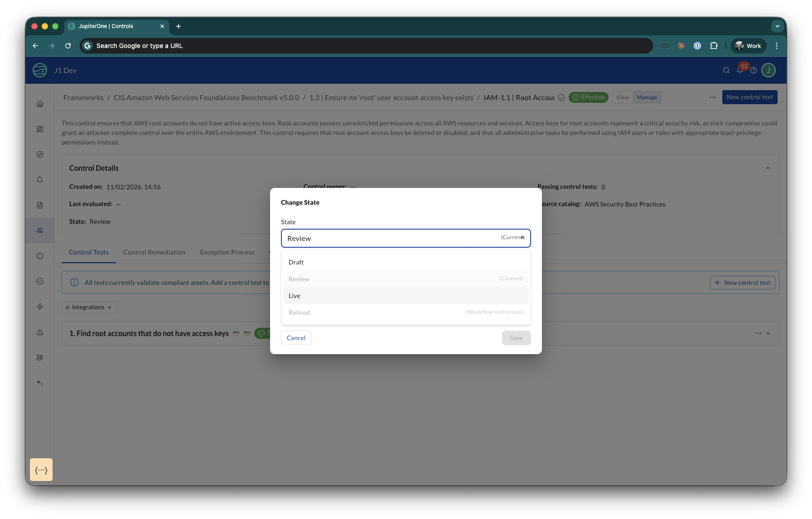
Task: Expand the first control test row
Action: pos(767,333)
